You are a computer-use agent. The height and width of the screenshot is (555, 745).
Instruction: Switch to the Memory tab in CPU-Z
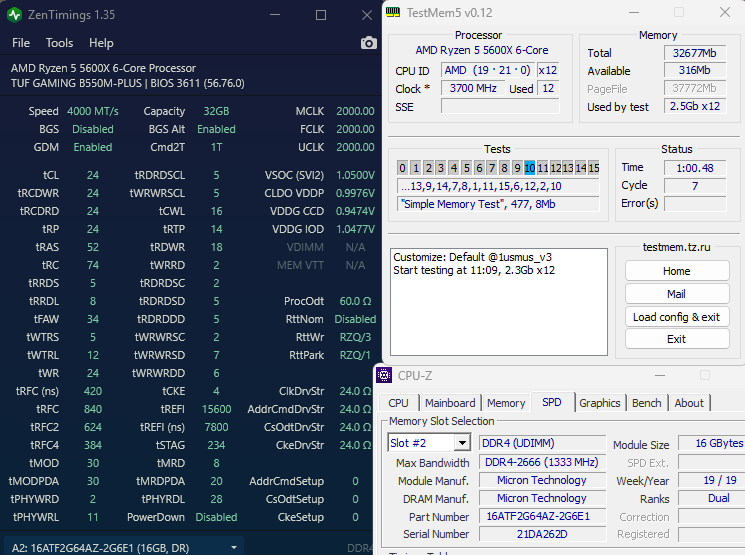(506, 403)
